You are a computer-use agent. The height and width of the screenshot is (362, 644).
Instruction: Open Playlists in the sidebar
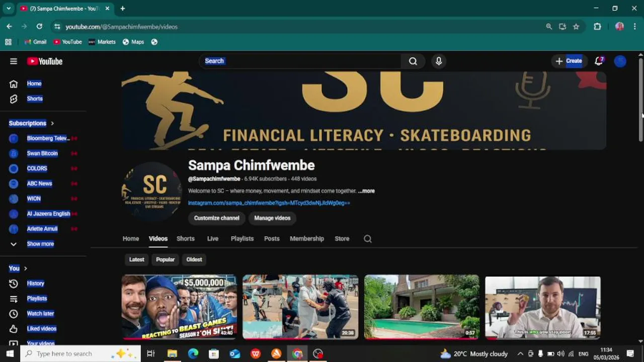[37, 299]
